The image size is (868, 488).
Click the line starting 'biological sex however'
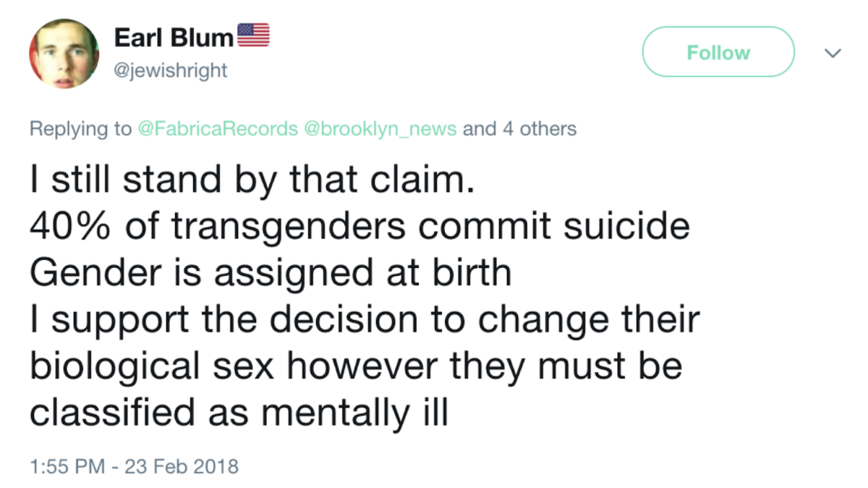(x=356, y=366)
